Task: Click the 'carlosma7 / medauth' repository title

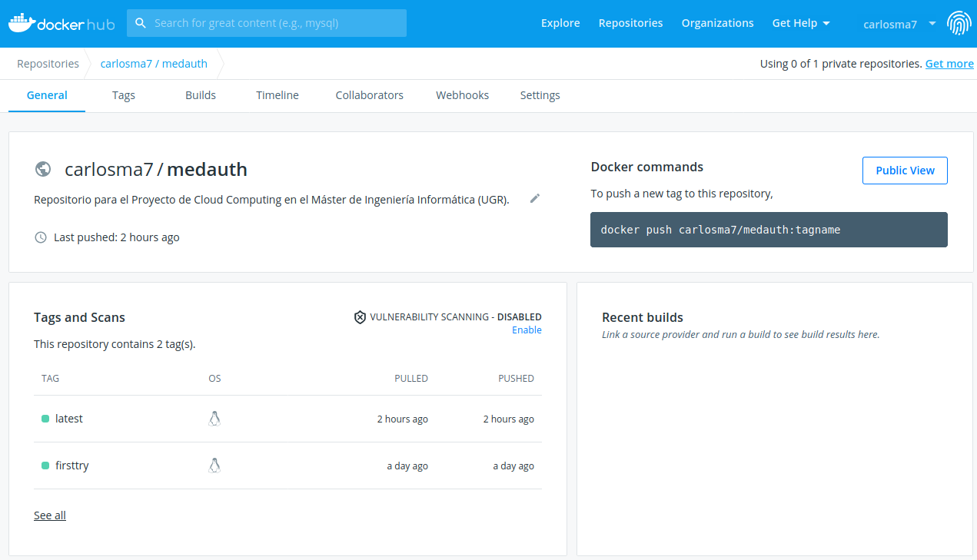Action: (156, 169)
